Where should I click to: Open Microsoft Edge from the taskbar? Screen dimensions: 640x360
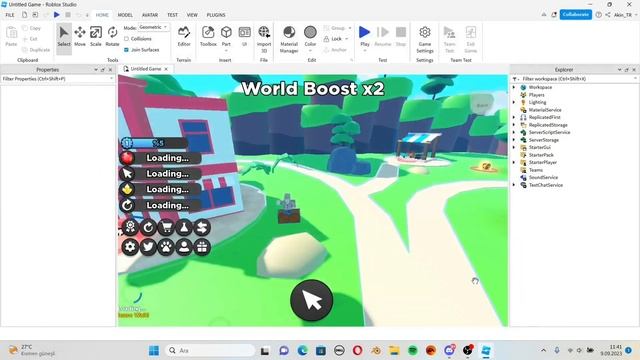click(302, 350)
